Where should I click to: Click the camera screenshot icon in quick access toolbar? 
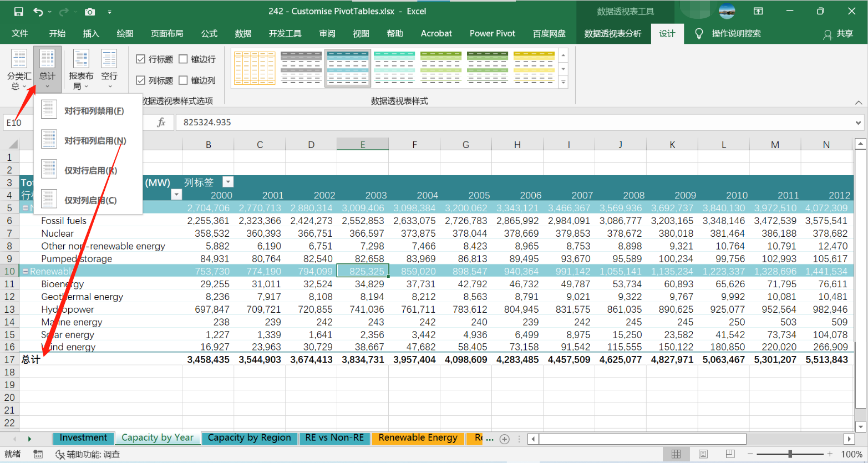[90, 12]
